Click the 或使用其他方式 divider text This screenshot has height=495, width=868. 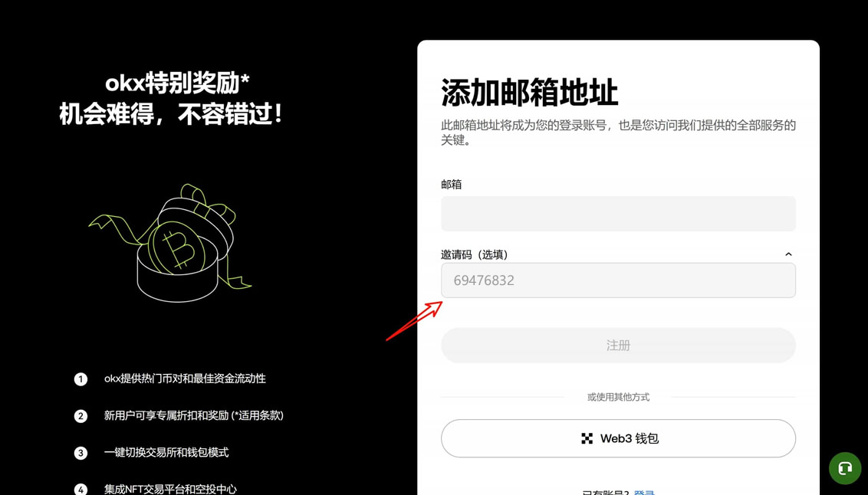(618, 397)
